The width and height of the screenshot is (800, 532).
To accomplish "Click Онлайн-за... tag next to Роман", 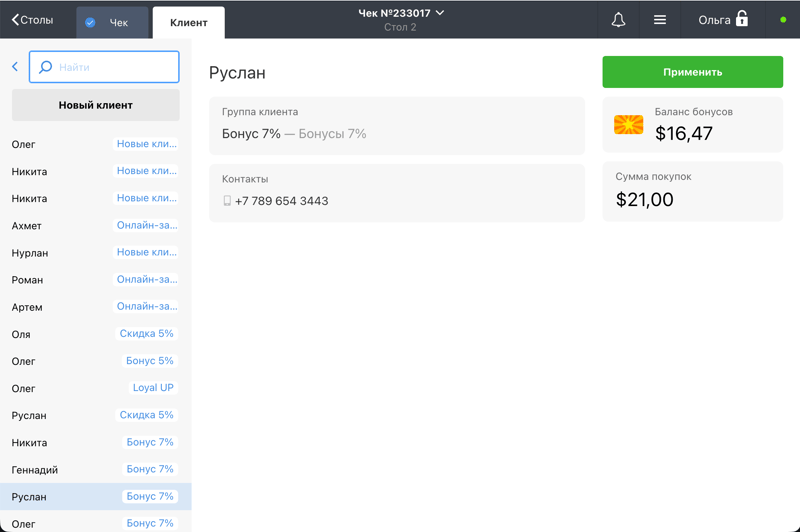I will (146, 279).
